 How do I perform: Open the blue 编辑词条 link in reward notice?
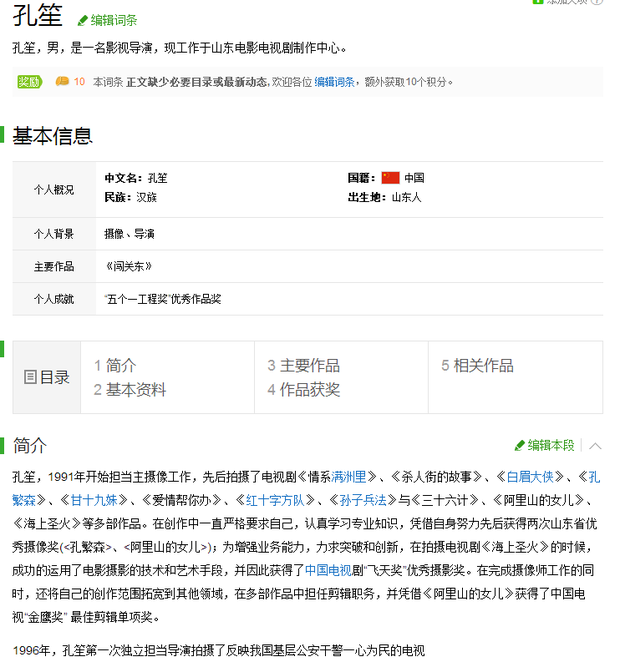pos(335,82)
